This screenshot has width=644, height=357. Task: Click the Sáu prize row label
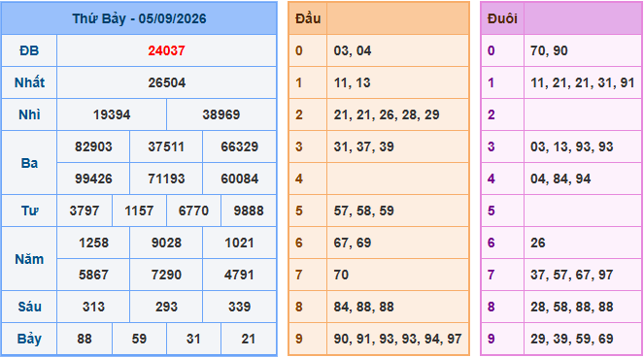click(29, 307)
